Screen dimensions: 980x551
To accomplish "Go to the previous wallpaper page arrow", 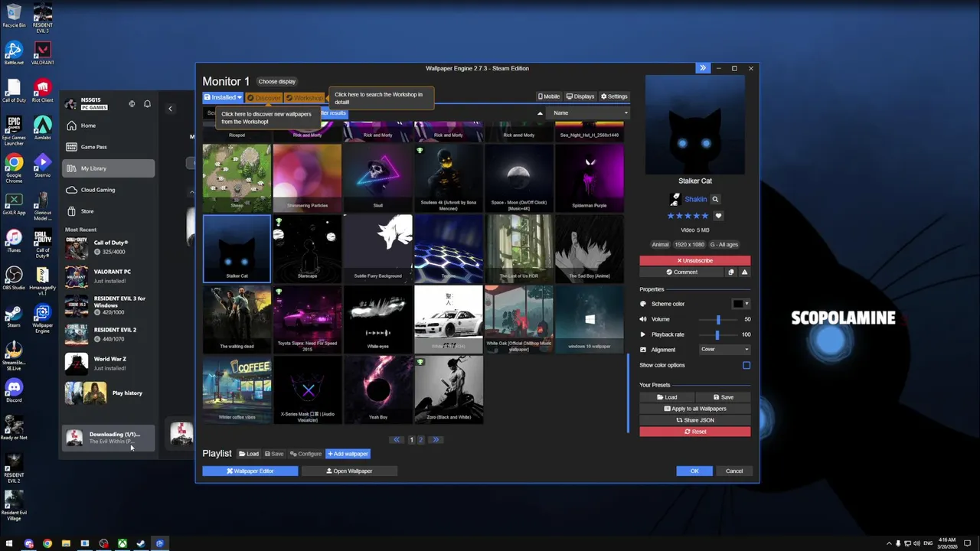I will [x=396, y=439].
